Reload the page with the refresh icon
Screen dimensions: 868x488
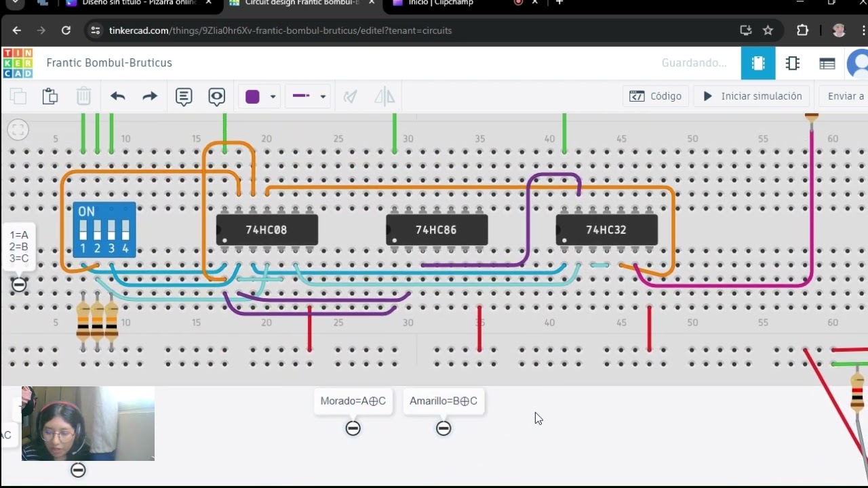point(66,30)
